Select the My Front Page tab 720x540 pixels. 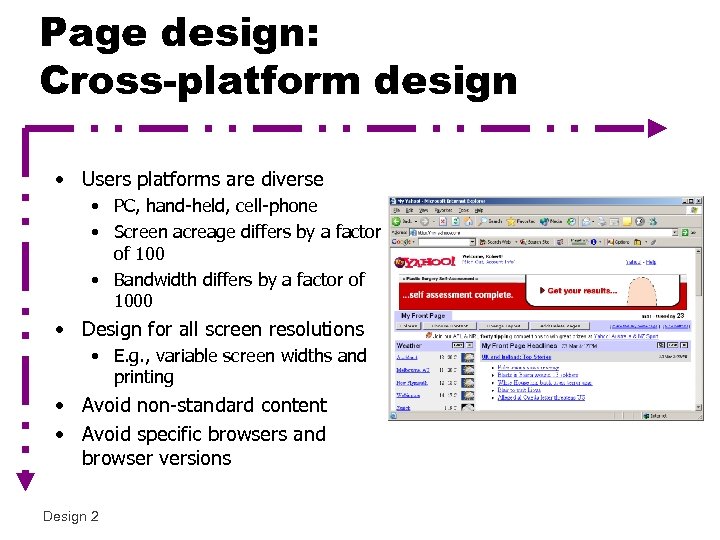tap(423, 315)
